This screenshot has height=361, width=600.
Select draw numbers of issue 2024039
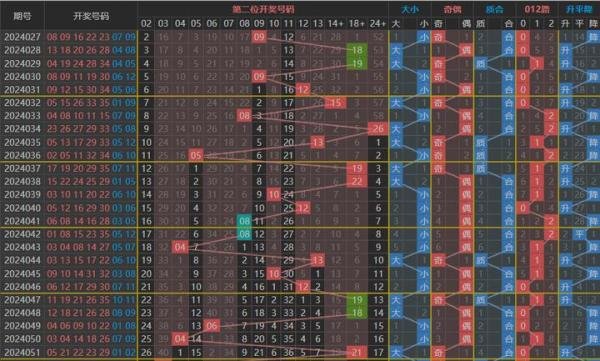pyautogui.click(x=91, y=194)
